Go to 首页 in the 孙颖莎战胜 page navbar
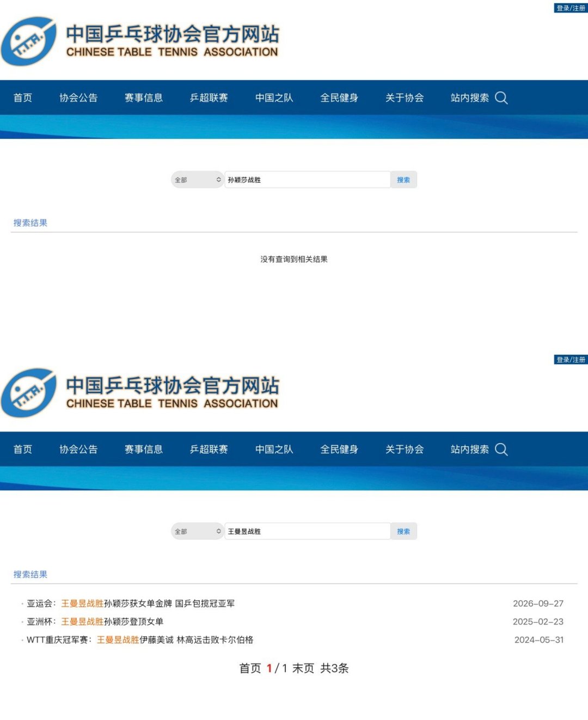588x720 pixels. 23,98
